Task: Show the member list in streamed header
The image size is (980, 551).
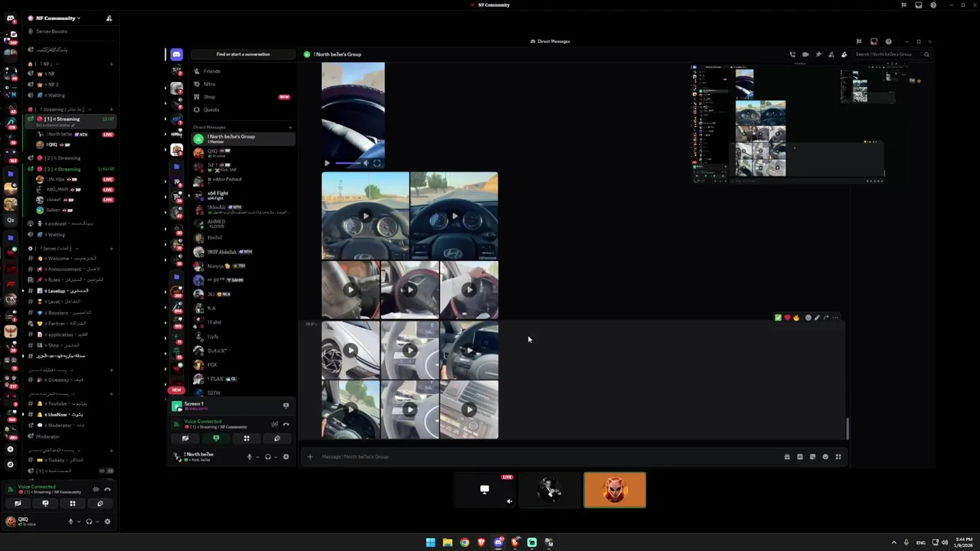Action: point(844,54)
